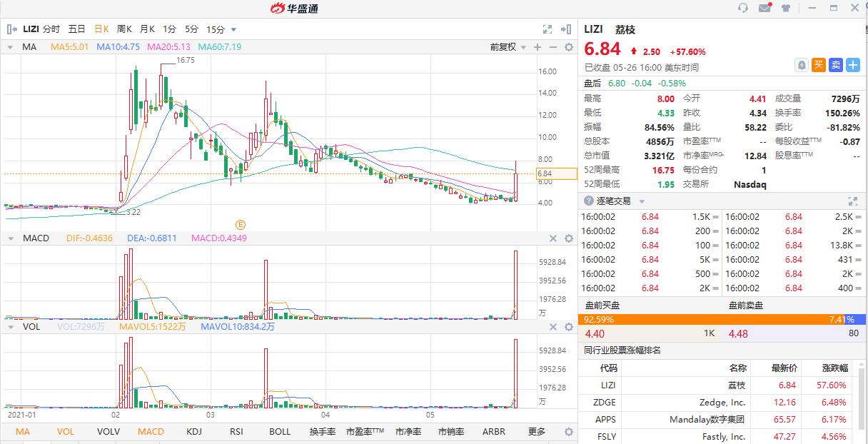Open more timeframe options dropdown
Screen dimensions: 868x444
point(233,30)
